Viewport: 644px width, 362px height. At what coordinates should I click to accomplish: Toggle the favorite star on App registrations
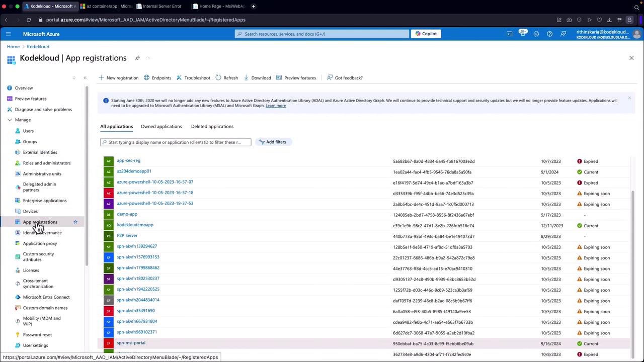(75, 222)
